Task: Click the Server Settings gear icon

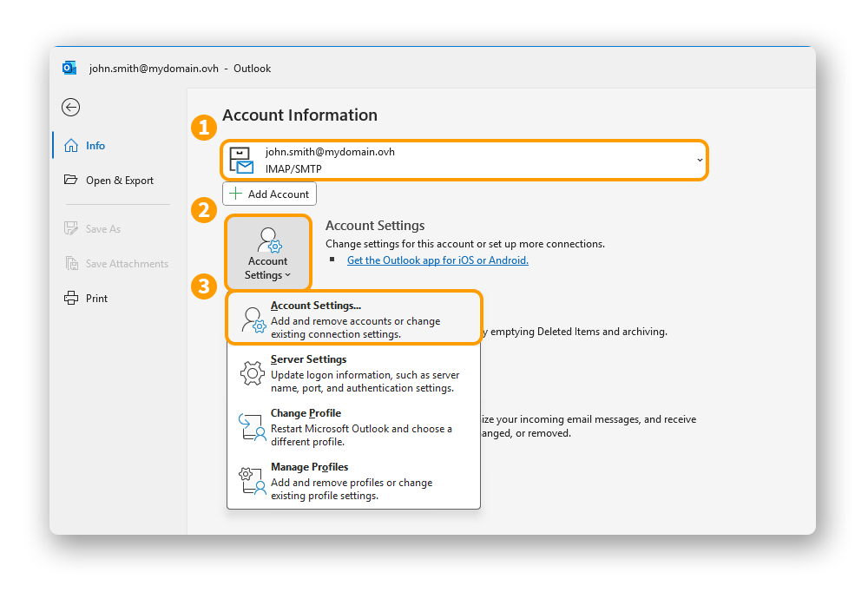Action: click(252, 373)
